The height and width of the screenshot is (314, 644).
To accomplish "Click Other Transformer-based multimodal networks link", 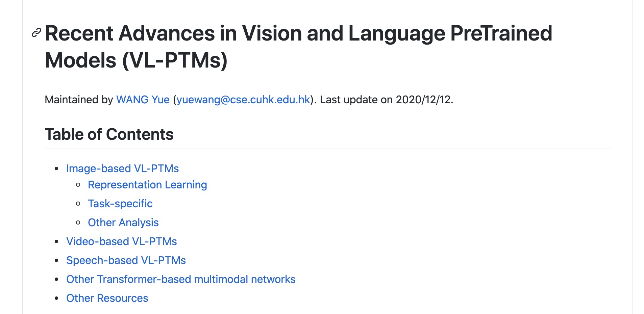I will [x=181, y=279].
